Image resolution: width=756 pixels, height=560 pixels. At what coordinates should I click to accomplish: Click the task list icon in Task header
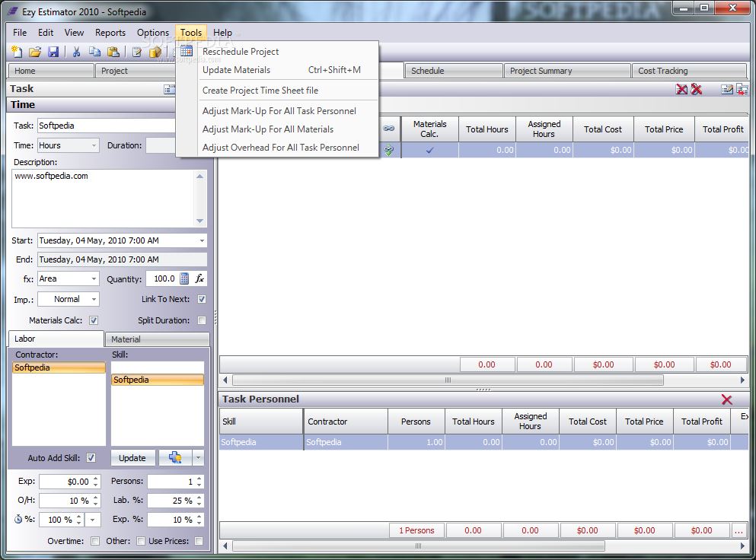pos(169,89)
